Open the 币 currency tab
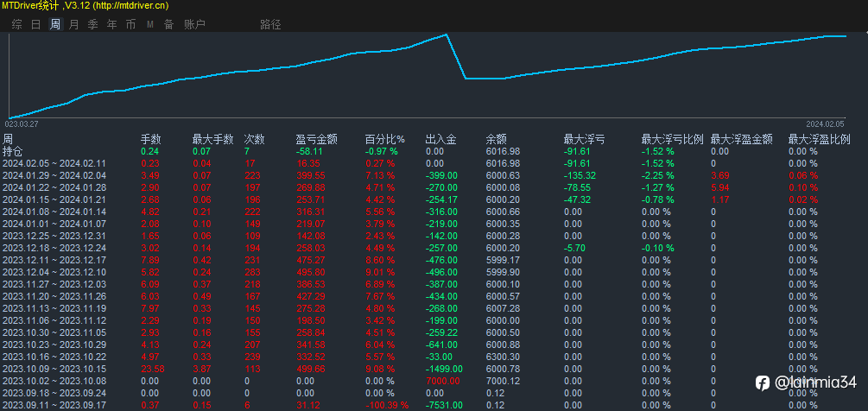Image resolution: width=868 pixels, height=411 pixels. [x=130, y=24]
